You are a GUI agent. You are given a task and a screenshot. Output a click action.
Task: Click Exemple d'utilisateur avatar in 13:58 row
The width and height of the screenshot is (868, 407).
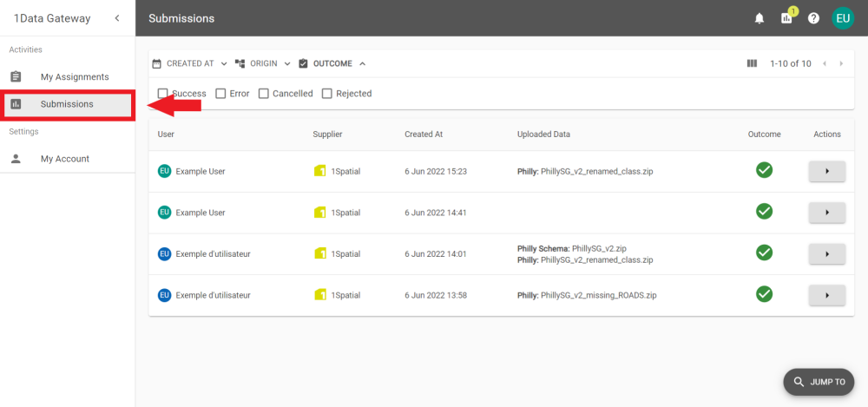tap(164, 295)
